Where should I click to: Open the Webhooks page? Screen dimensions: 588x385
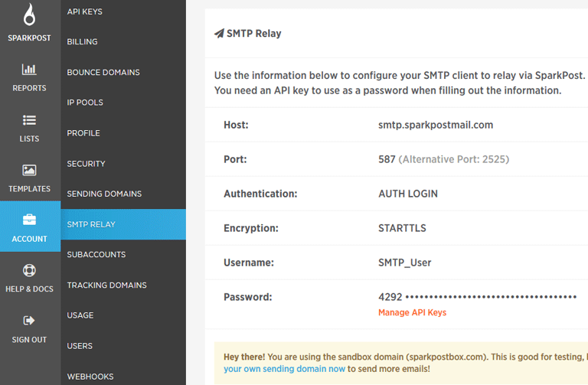point(90,377)
